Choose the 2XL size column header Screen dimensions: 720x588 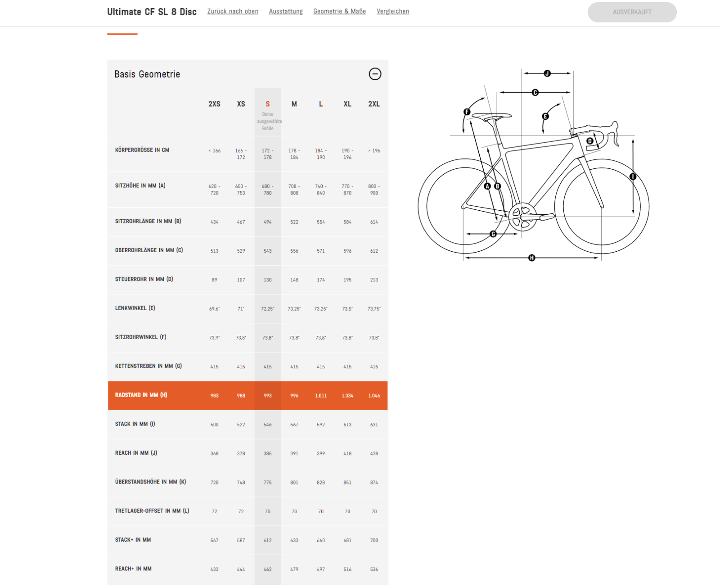click(x=374, y=104)
